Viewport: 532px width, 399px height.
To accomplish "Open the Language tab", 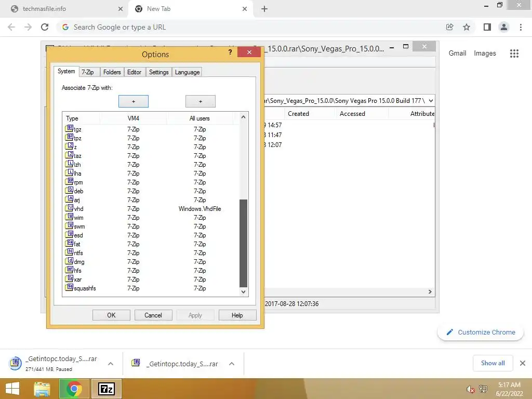I will tap(187, 72).
